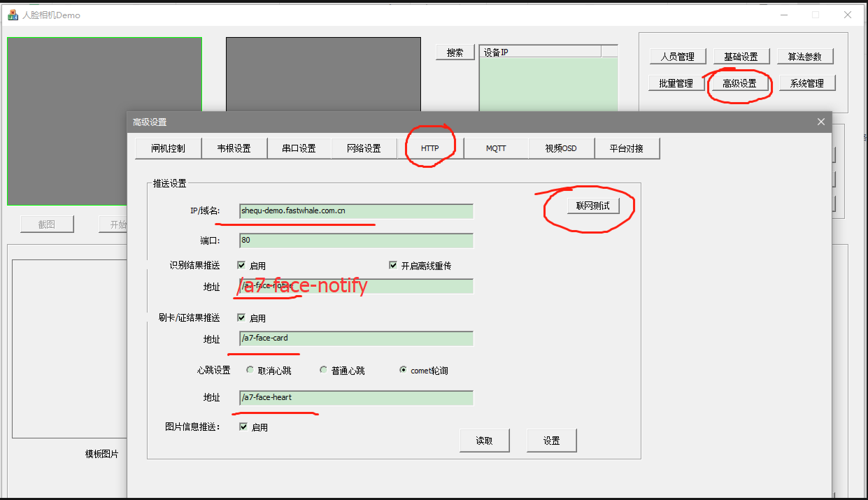Image resolution: width=868 pixels, height=500 pixels.
Task: Select the 闸机控制 tab
Action: point(168,148)
